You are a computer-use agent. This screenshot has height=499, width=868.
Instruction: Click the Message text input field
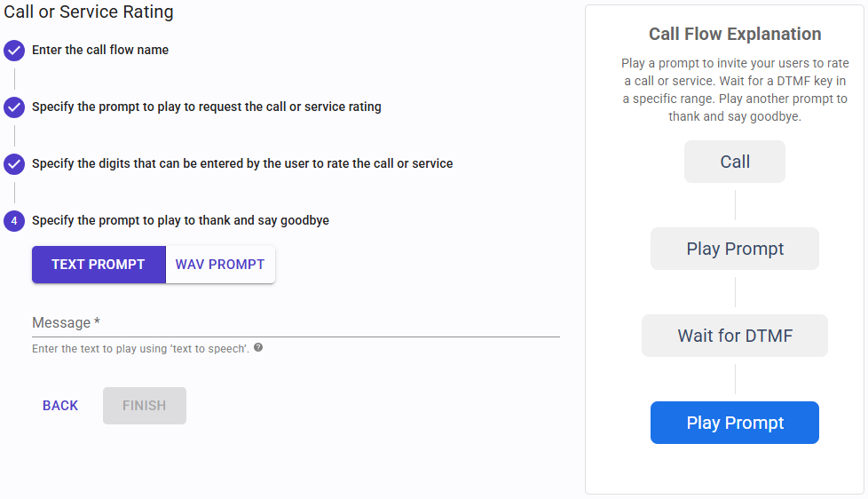point(296,323)
